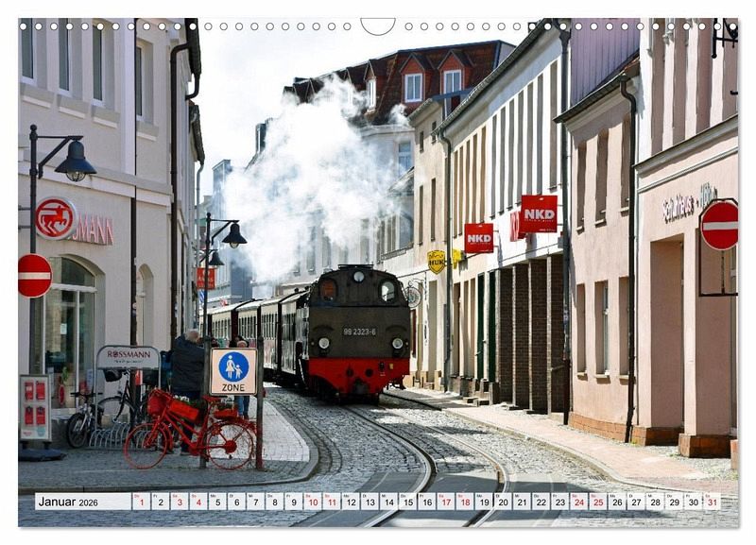Select day 14 in the calendar strip

389,502
